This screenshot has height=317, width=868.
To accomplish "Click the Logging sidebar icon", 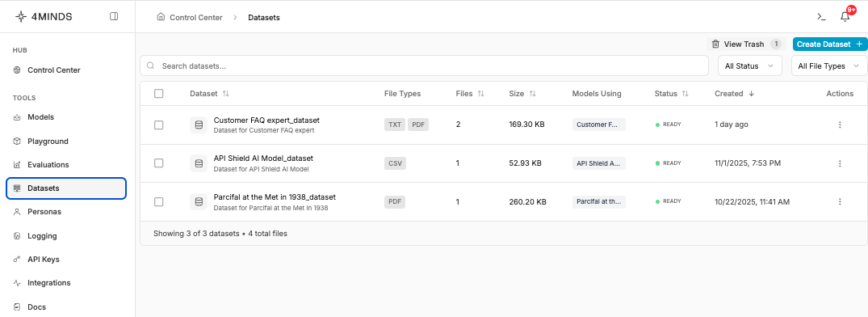I will (17, 236).
